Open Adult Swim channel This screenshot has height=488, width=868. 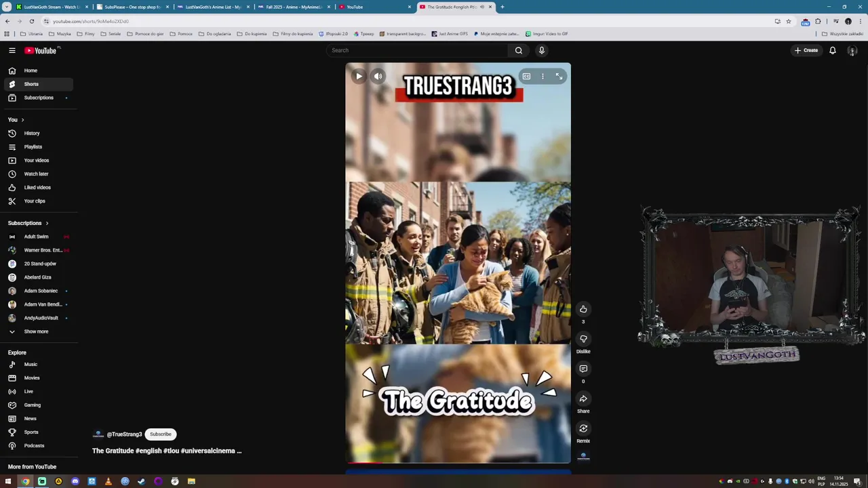pos(38,237)
